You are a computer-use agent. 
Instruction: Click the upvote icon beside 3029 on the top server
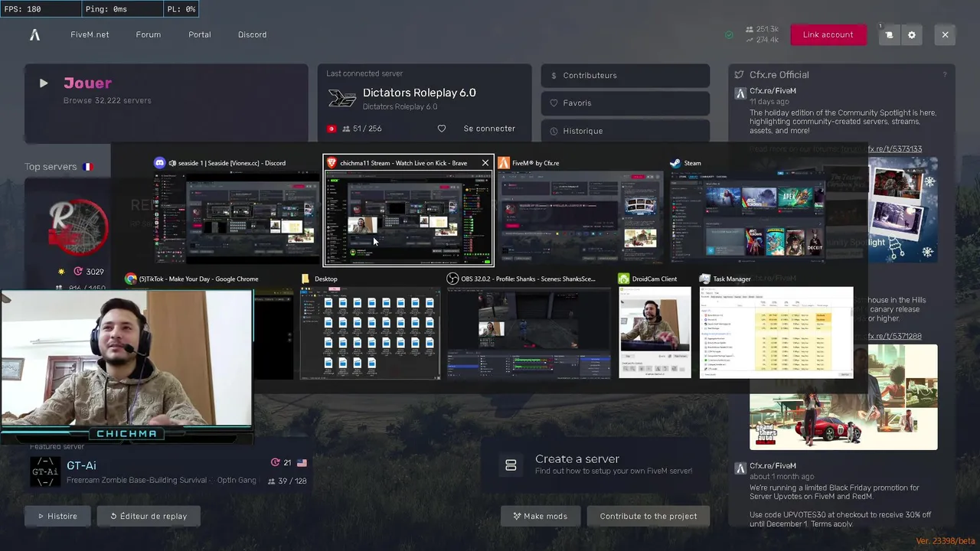(78, 272)
